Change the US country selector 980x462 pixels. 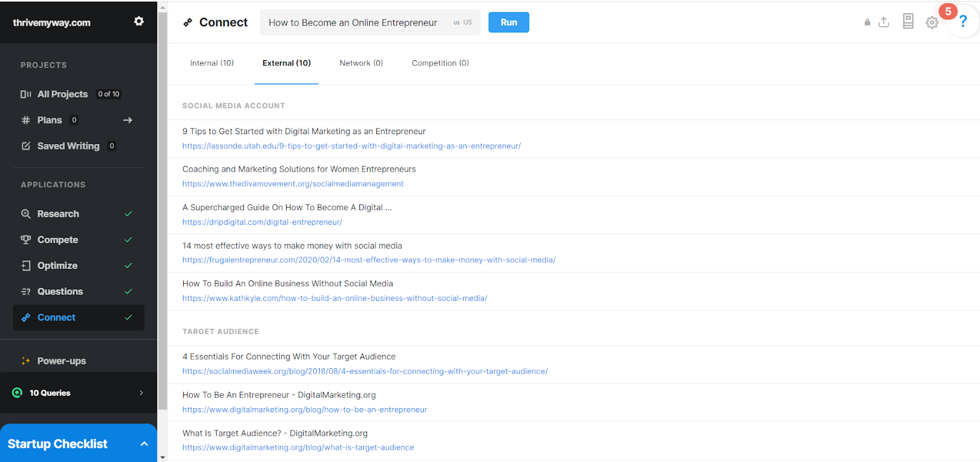coord(463,23)
